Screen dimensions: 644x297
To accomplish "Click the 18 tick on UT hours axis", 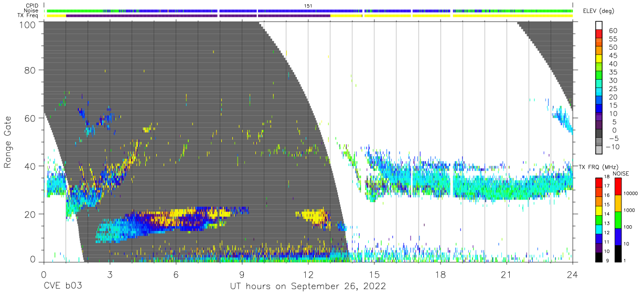I will click(x=440, y=275).
